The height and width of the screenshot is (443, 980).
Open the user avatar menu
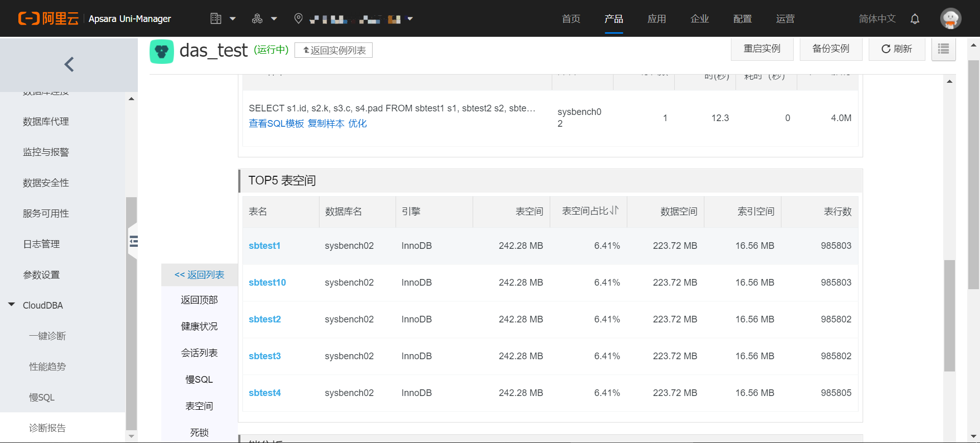pyautogui.click(x=951, y=19)
